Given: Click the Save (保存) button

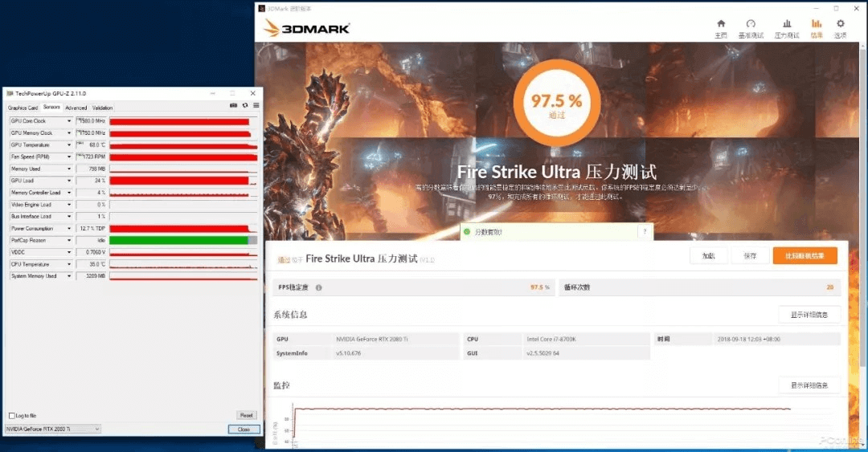Looking at the screenshot, I should (750, 255).
